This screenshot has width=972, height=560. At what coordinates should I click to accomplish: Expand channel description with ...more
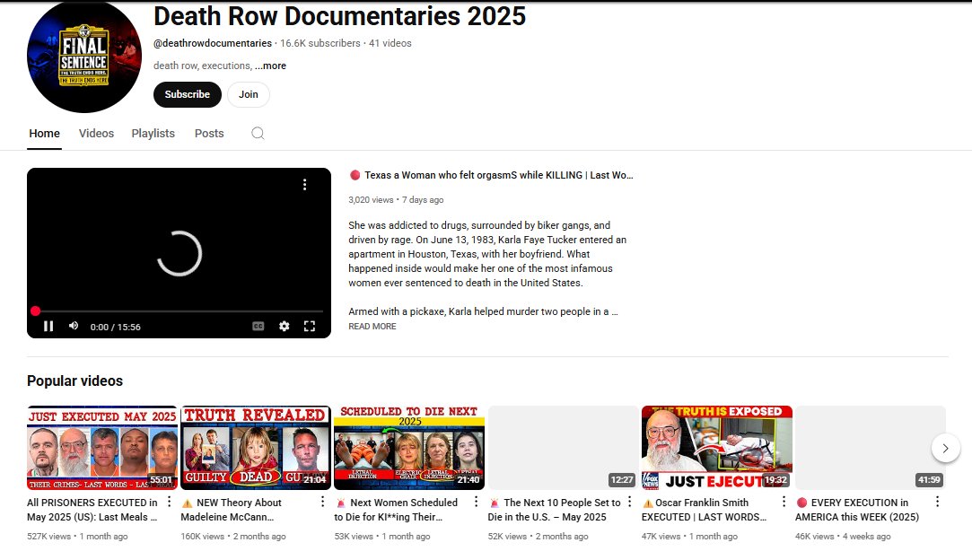tap(270, 66)
